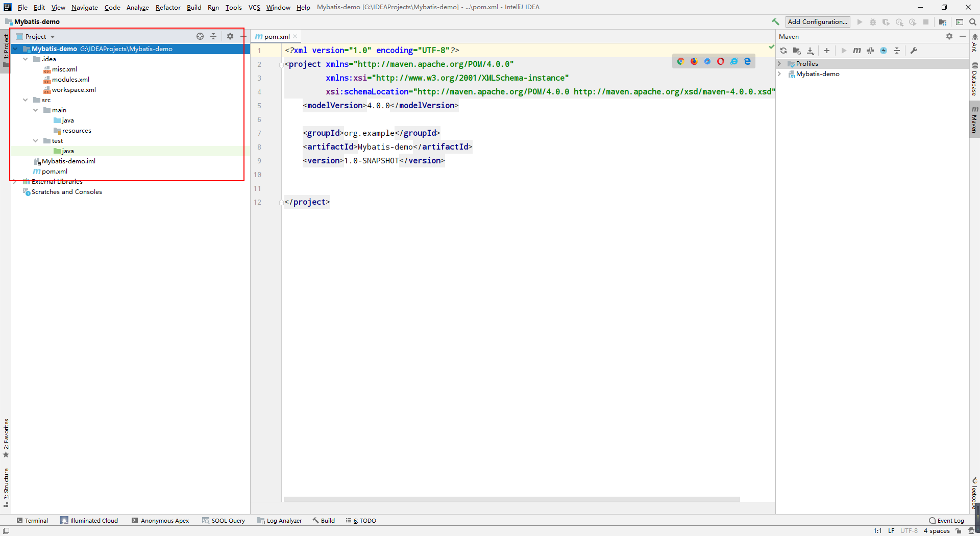Open Maven settings via the wrench icon

(x=914, y=51)
